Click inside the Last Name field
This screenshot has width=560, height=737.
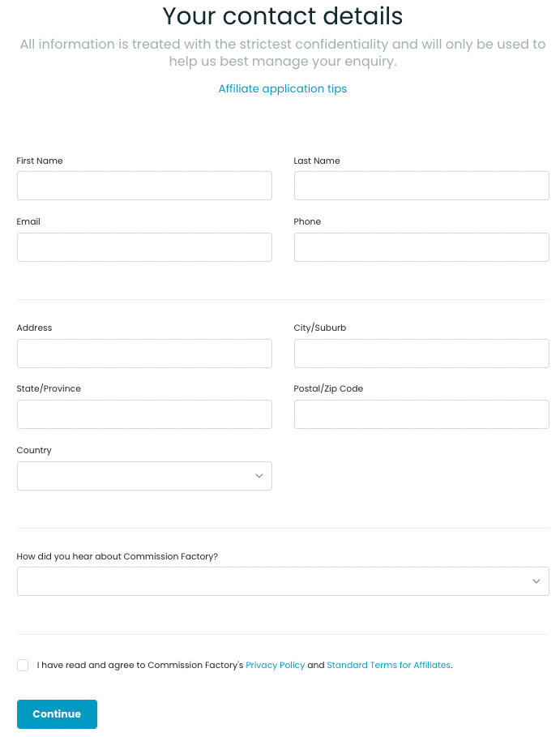point(421,186)
